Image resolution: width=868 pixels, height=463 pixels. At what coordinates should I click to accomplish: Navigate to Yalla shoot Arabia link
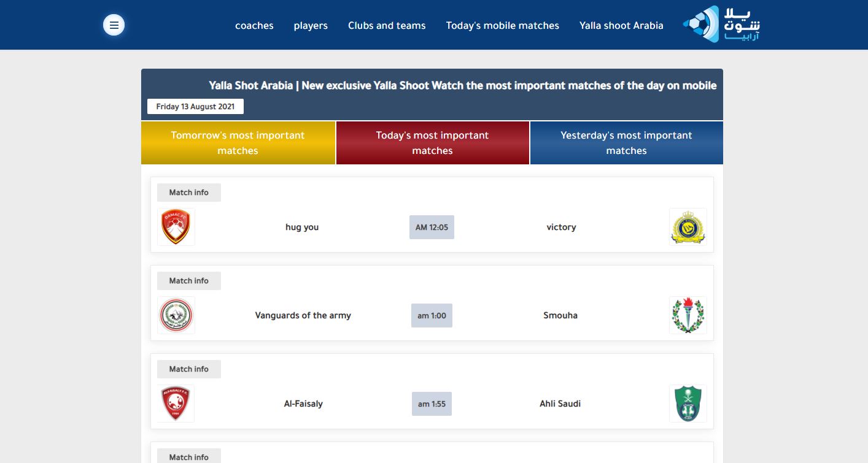(621, 26)
